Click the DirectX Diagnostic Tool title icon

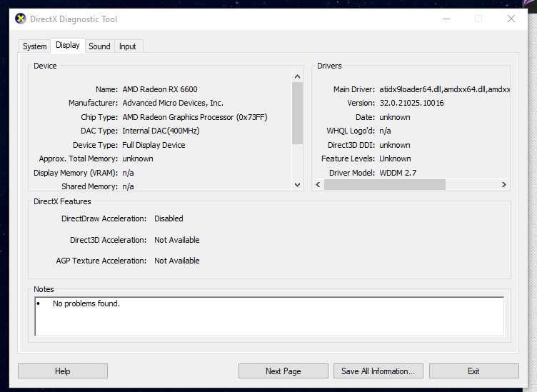point(21,19)
